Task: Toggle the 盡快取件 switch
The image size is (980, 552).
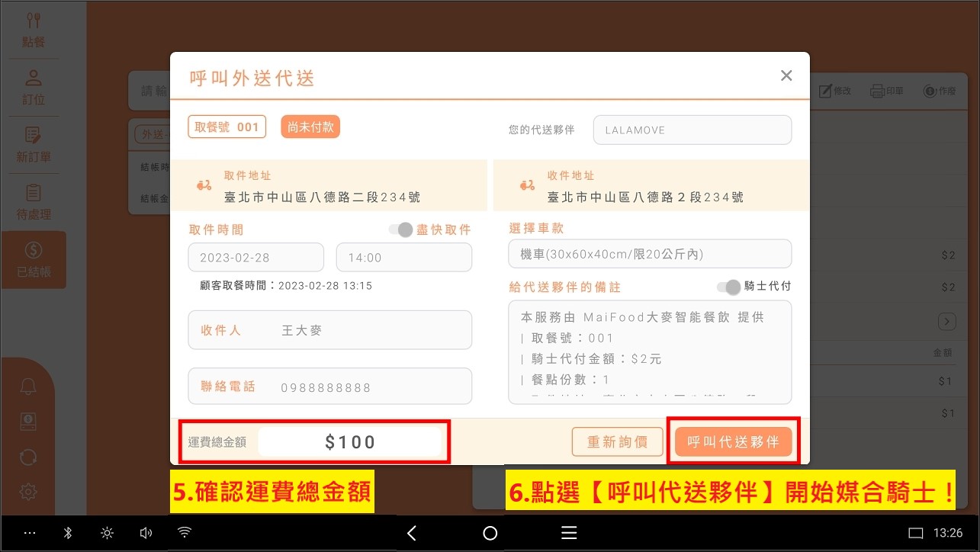Action: [x=400, y=229]
